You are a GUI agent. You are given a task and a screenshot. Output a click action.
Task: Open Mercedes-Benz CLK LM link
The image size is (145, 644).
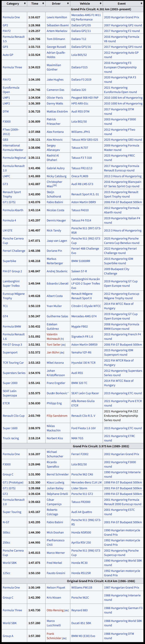click(86, 482)
